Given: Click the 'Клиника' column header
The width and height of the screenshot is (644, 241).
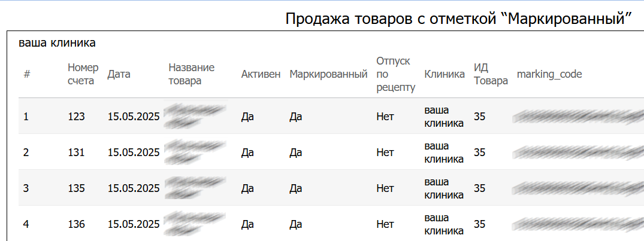Looking at the screenshot, I should (x=444, y=74).
